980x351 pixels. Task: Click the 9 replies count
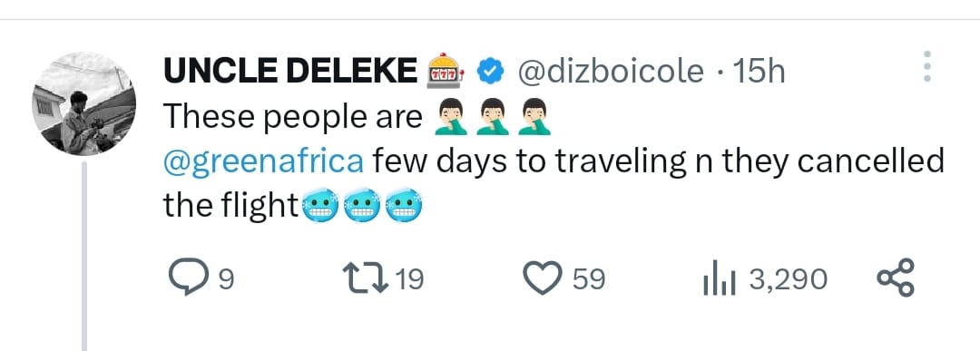(228, 279)
